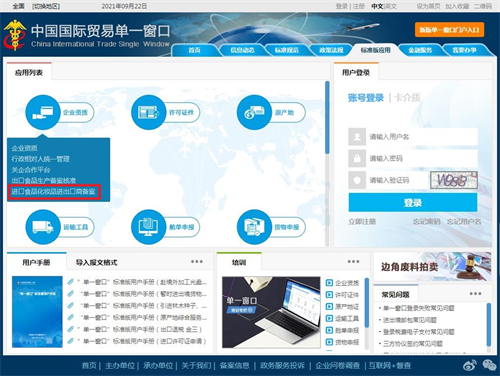
Task: Open 单一窗口登录失败常见问题 FAQ entry
Action: 419,308
